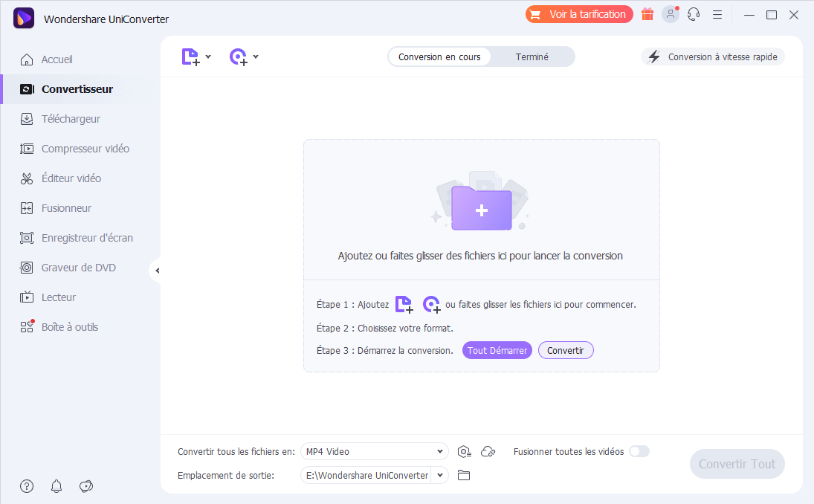
Task: Click the add DVD disc icon in toolbar
Action: (x=238, y=57)
